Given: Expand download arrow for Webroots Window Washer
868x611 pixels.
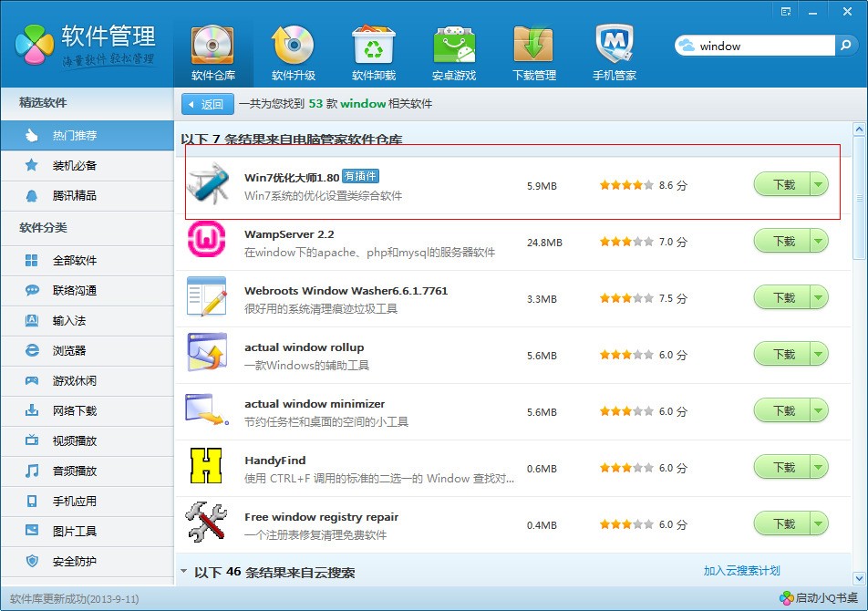Looking at the screenshot, I should click(820, 298).
